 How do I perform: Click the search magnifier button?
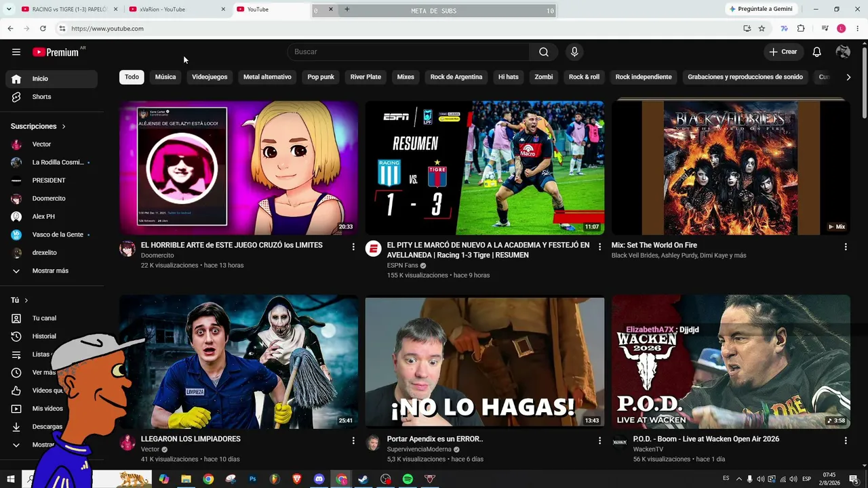[x=544, y=52]
